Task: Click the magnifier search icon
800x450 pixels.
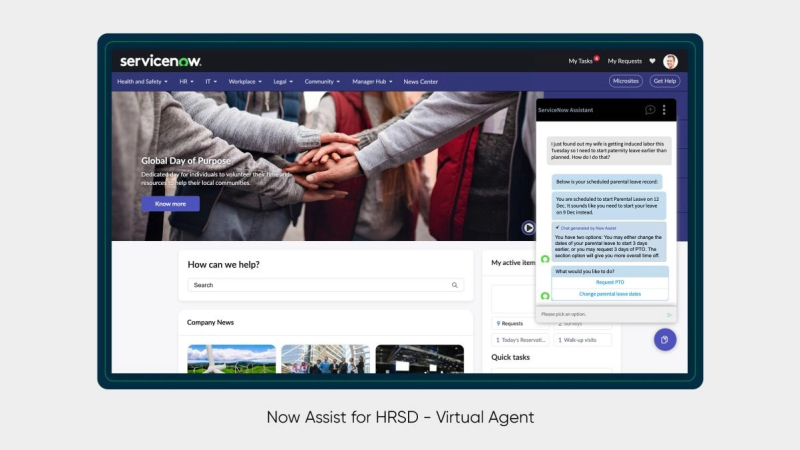Action: [x=455, y=285]
